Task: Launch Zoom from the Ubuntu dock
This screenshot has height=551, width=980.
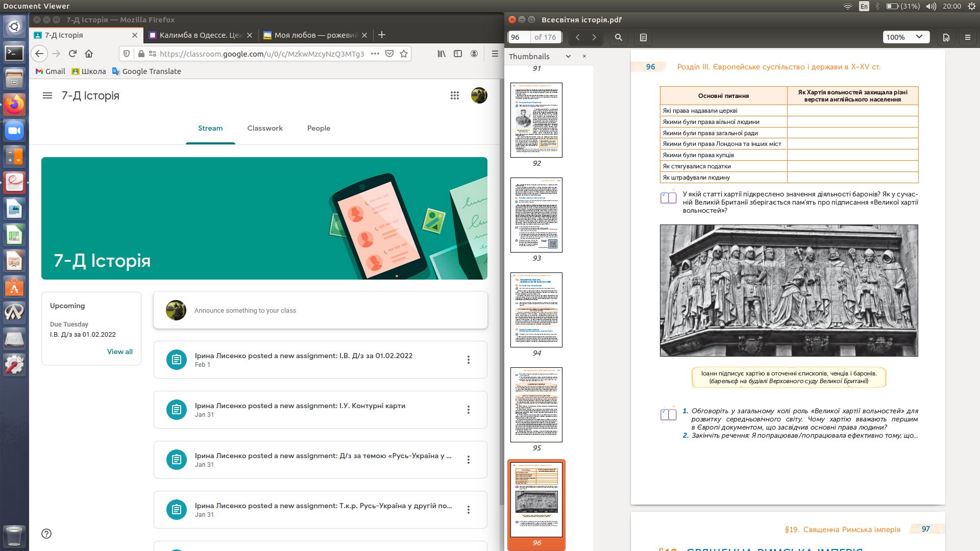Action: point(14,131)
